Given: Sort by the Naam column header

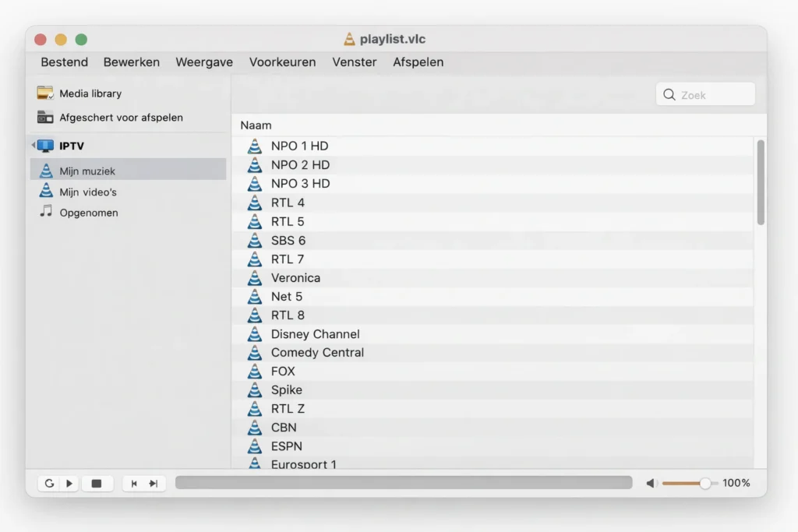Looking at the screenshot, I should click(256, 125).
